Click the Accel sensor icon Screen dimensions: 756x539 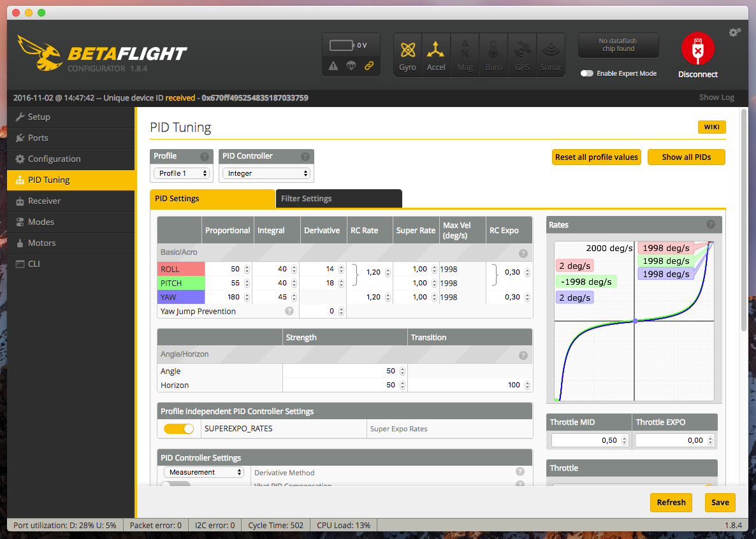[x=436, y=55]
